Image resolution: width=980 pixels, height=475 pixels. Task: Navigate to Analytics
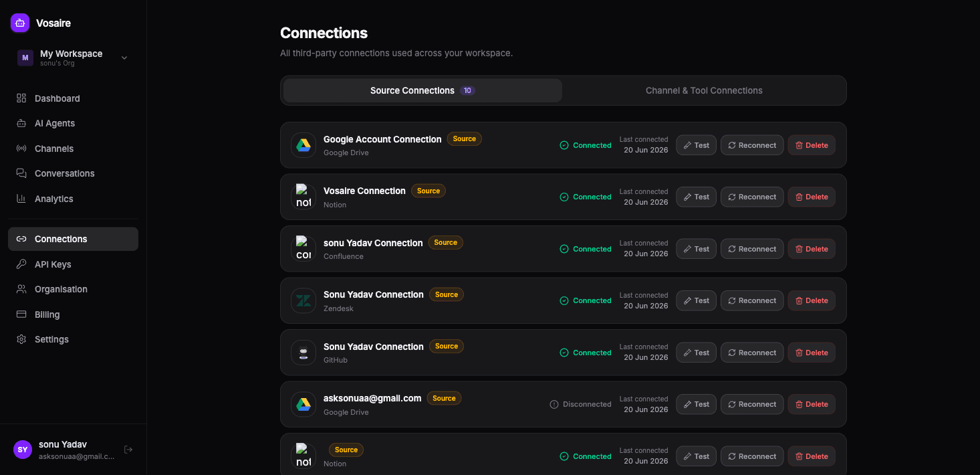pyautogui.click(x=73, y=199)
